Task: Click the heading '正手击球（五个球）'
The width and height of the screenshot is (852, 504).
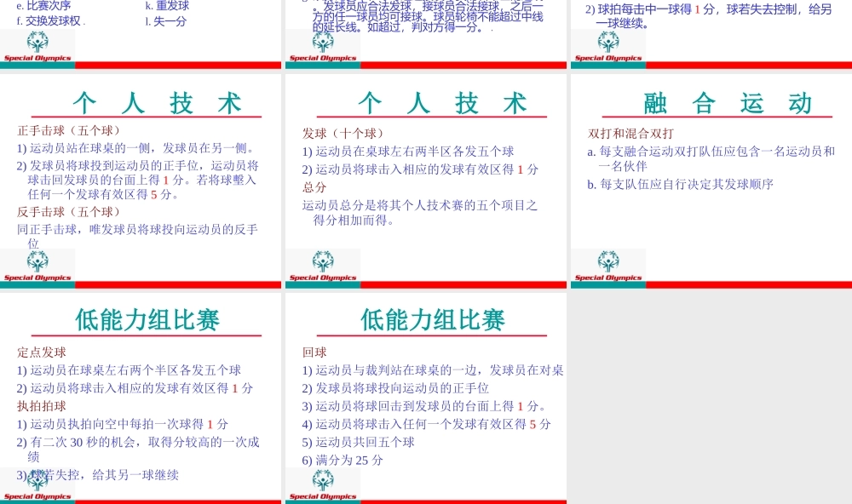Action: pyautogui.click(x=68, y=130)
